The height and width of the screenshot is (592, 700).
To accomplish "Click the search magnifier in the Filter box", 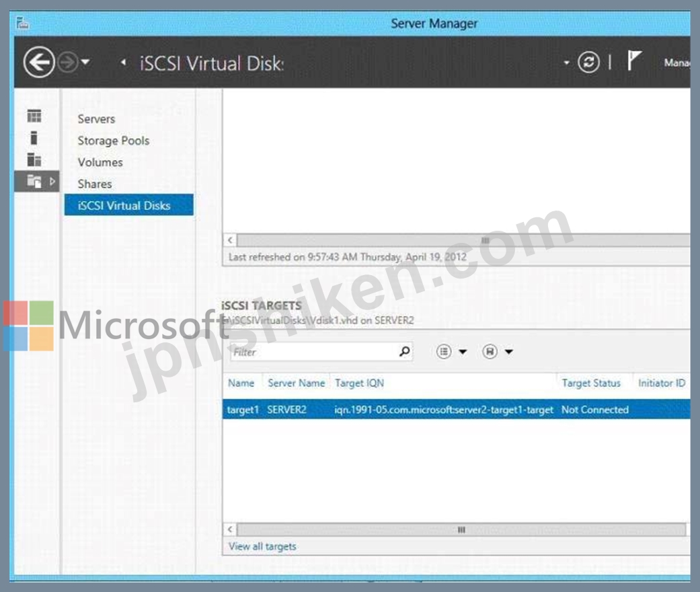I will (404, 352).
